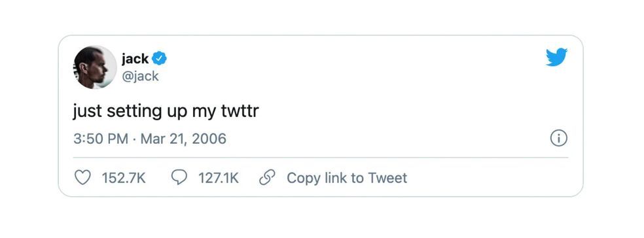This screenshot has width=644, height=238.
Task: Like the tweet with the heart icon
Action: click(x=82, y=178)
